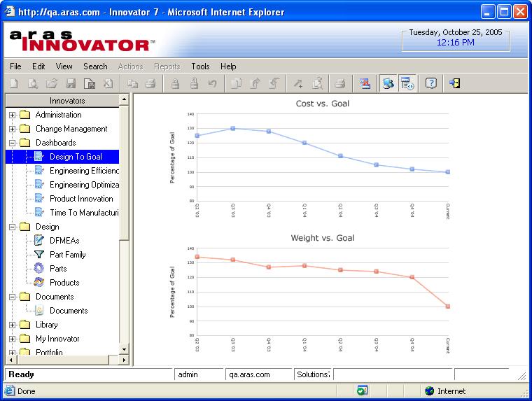The image size is (532, 401).
Task: Click the qa.aras.com status bar field
Action: (x=258, y=374)
